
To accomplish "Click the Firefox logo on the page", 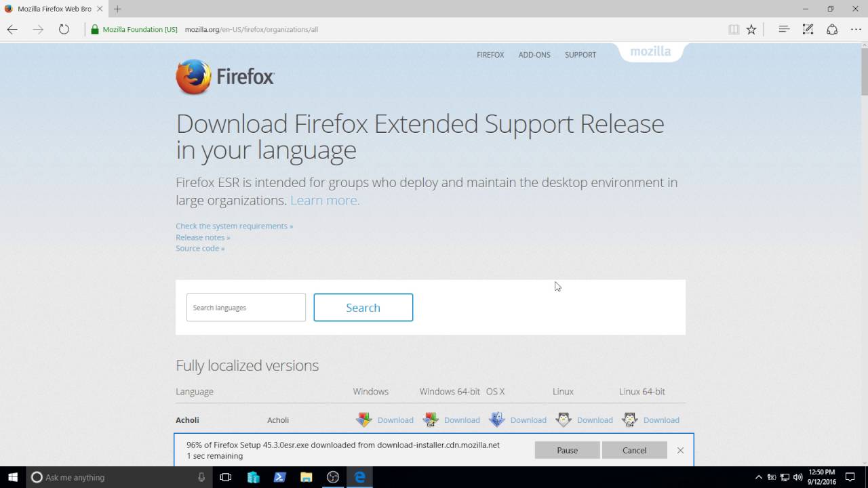I will [225, 77].
